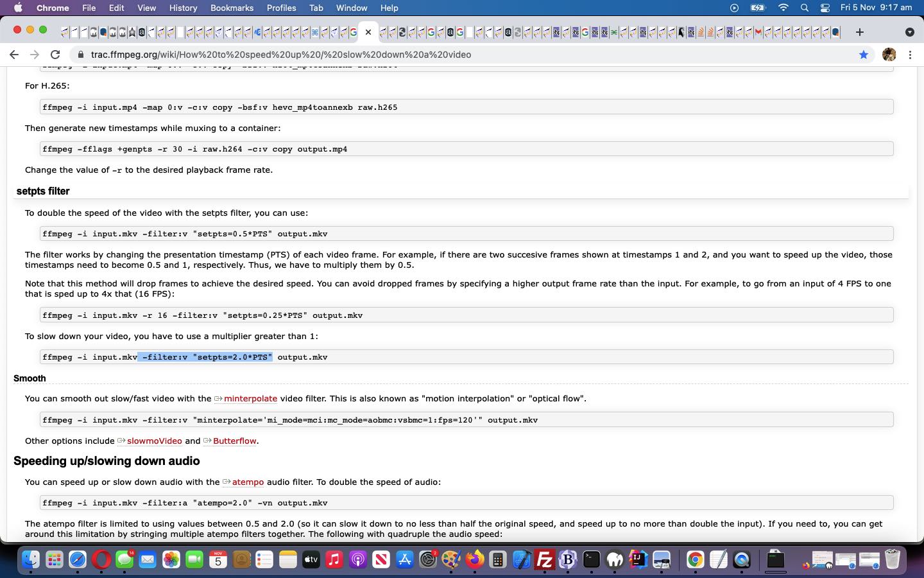Image resolution: width=924 pixels, height=578 pixels.
Task: Open the atempo filter link
Action: coord(248,482)
